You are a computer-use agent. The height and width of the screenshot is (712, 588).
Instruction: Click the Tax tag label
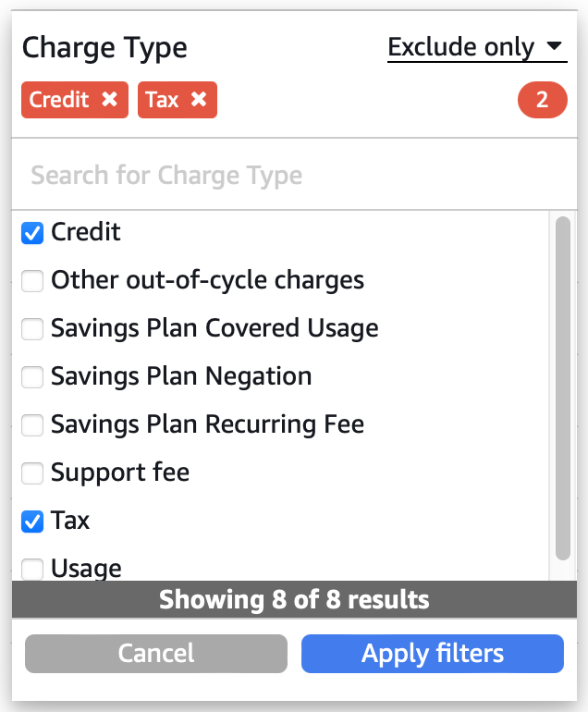click(x=162, y=100)
